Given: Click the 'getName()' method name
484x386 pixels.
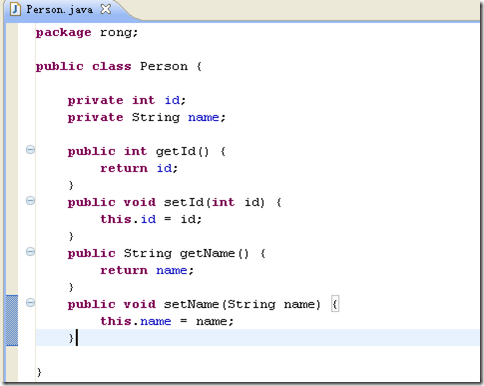Looking at the screenshot, I should pyautogui.click(x=214, y=253).
